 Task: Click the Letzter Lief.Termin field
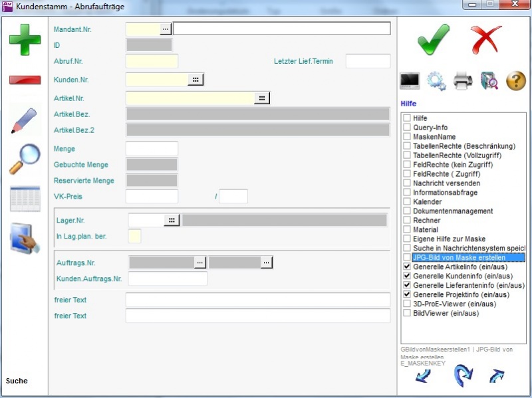pos(368,61)
